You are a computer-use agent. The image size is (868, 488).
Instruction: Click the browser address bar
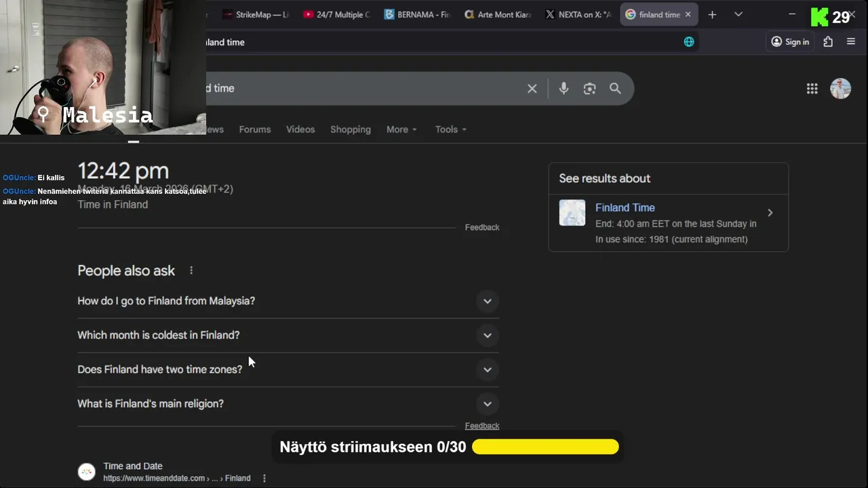pos(441,42)
